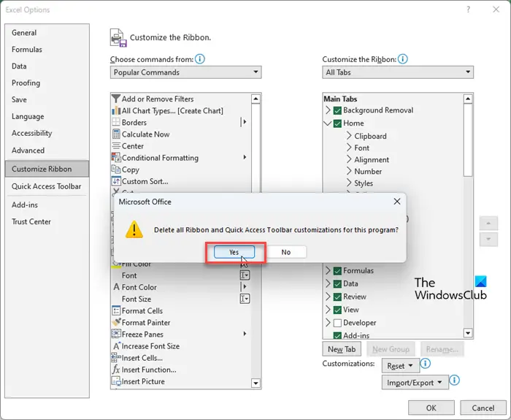Click the Borders grid icon
Viewport: 511px width, 420px height.
point(116,122)
